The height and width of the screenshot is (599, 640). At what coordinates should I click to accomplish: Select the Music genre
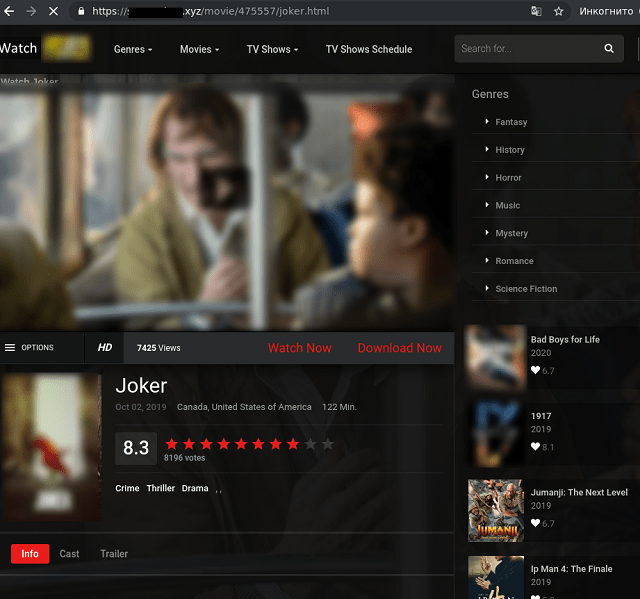507,205
